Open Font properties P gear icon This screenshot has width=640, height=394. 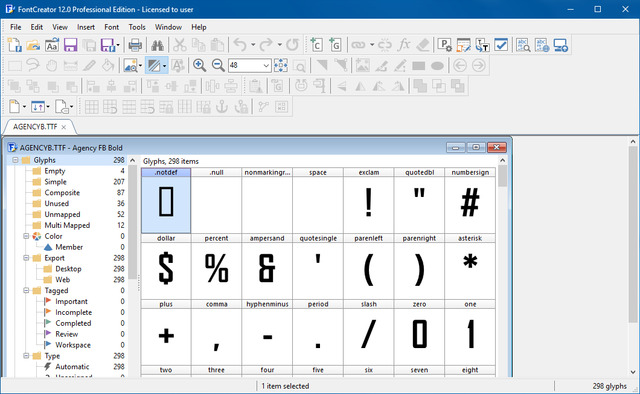pos(444,45)
